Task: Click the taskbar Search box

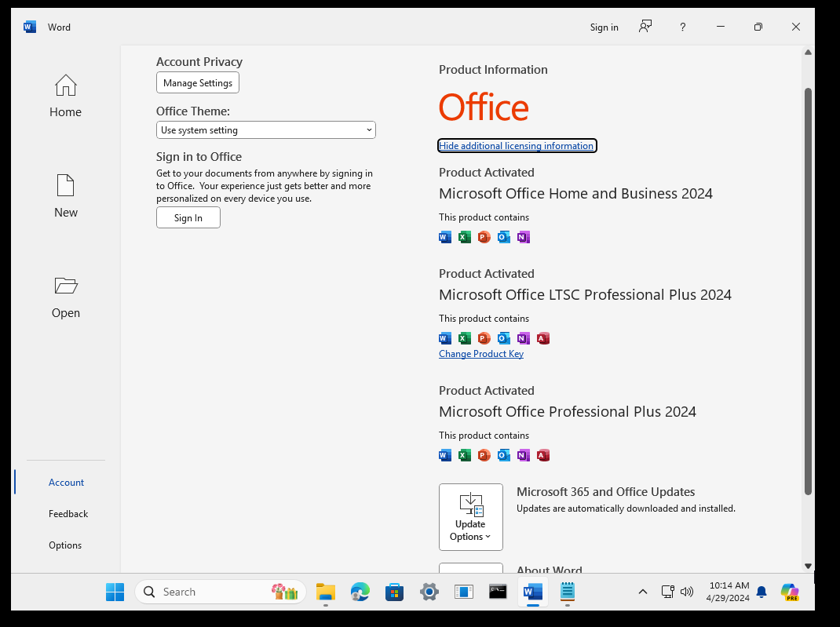Action: (220, 592)
